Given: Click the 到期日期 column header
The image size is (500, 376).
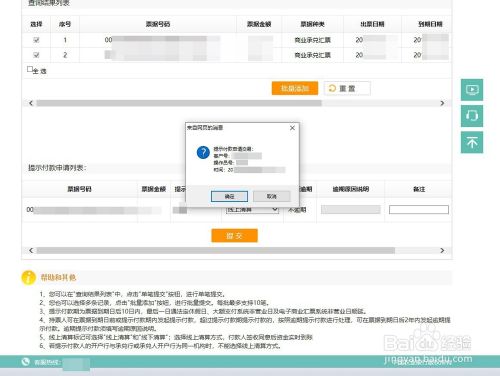Looking at the screenshot, I should pyautogui.click(x=430, y=24).
